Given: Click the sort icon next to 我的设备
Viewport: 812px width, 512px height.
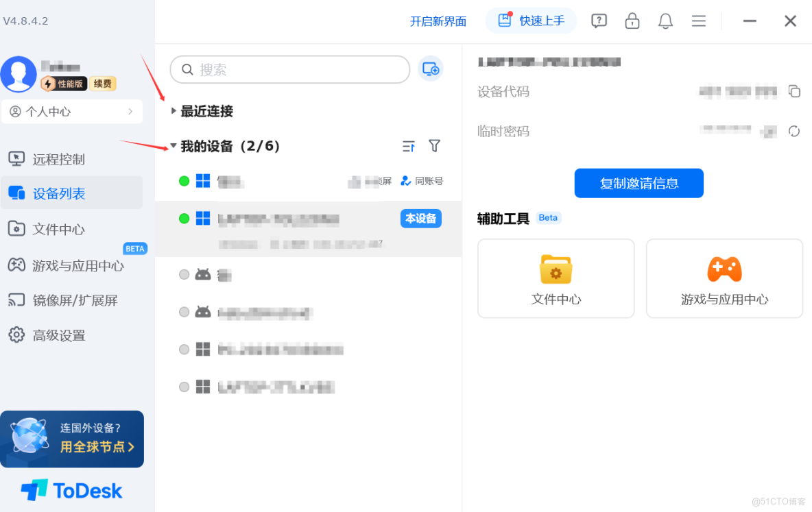Looking at the screenshot, I should 408,146.
